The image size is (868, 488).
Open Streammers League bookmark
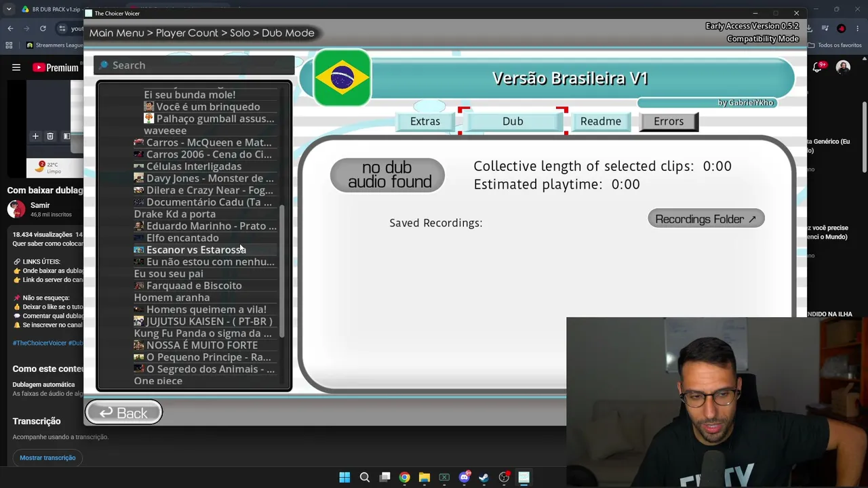[x=56, y=45]
